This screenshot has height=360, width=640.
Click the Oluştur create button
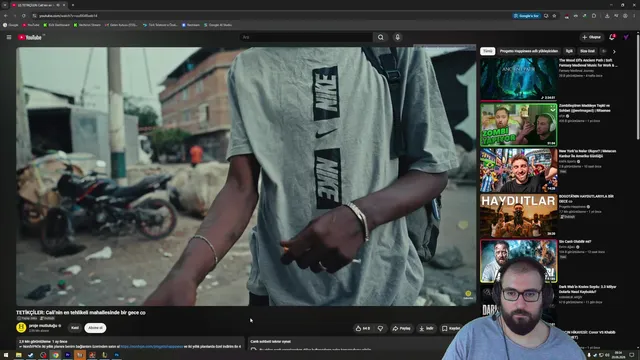(592, 37)
